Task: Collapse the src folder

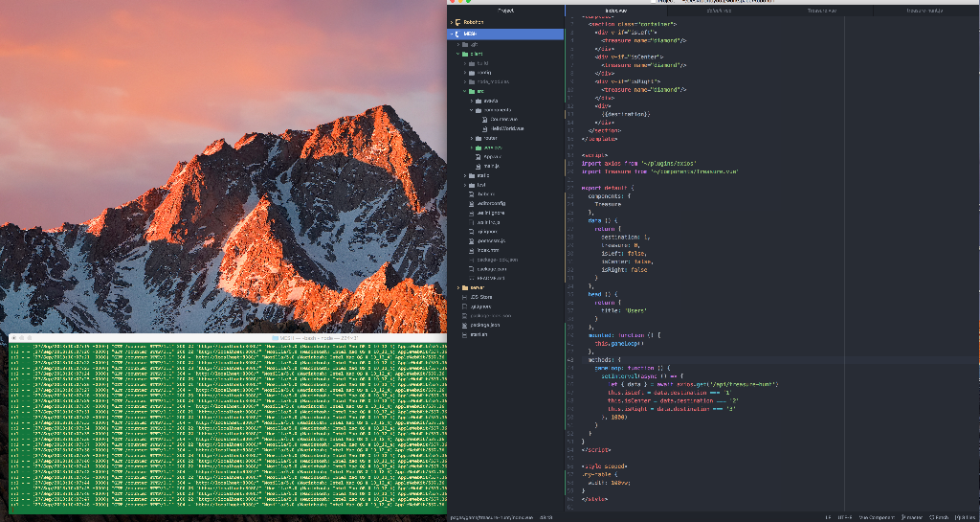Action: 475,91
